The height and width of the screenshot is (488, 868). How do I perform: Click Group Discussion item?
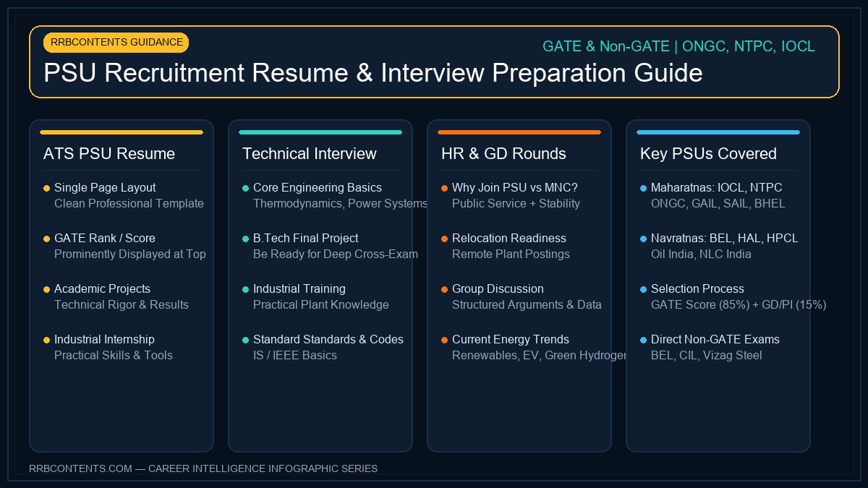point(498,289)
